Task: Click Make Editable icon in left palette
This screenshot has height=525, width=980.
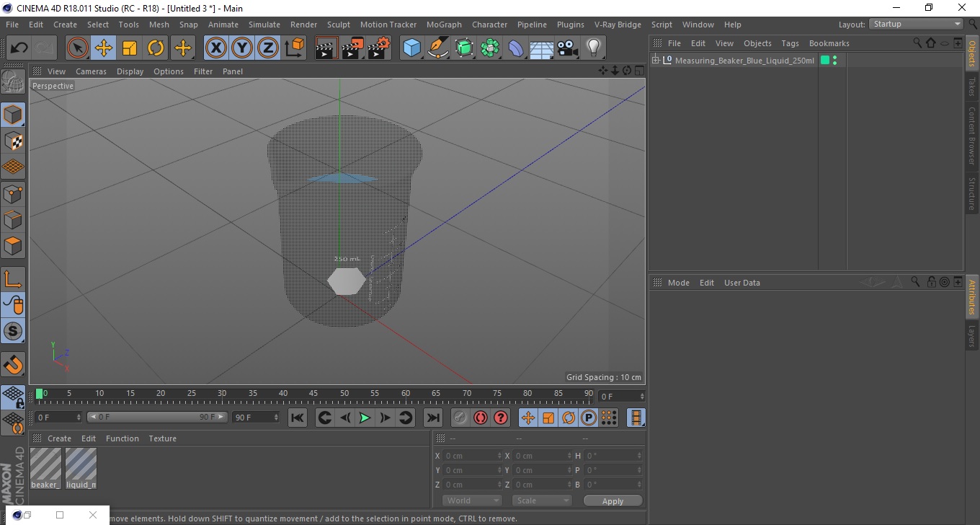Action: (x=13, y=81)
